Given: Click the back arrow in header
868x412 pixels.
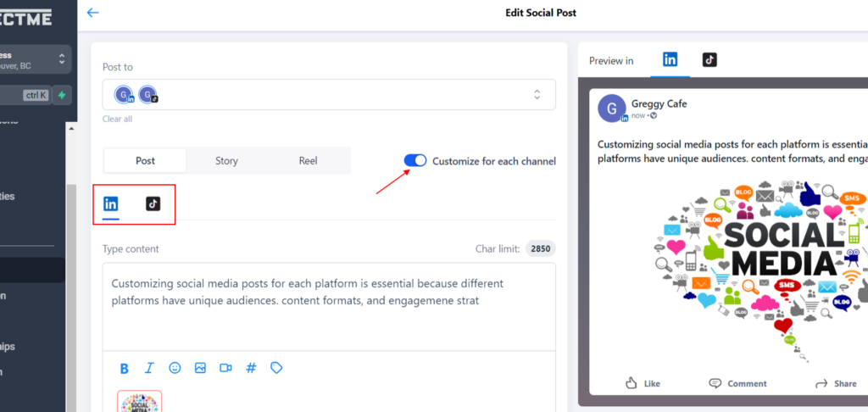Looking at the screenshot, I should click(93, 13).
